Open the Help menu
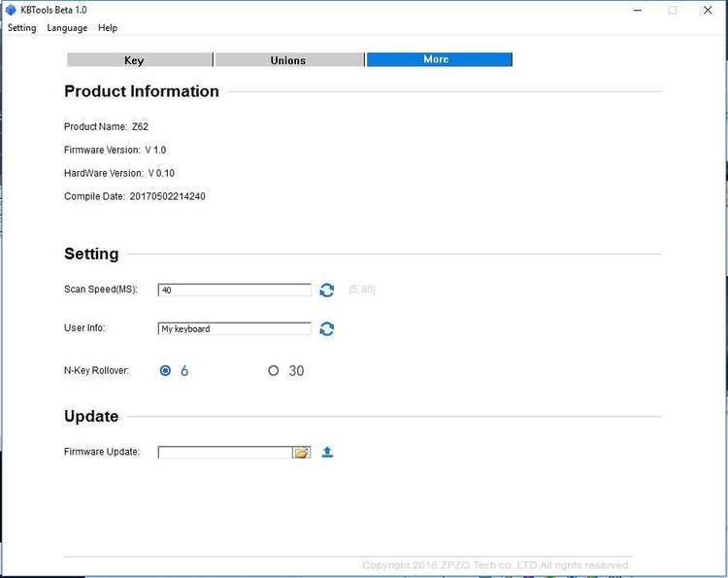Viewport: 728px width, 578px height. click(x=108, y=28)
